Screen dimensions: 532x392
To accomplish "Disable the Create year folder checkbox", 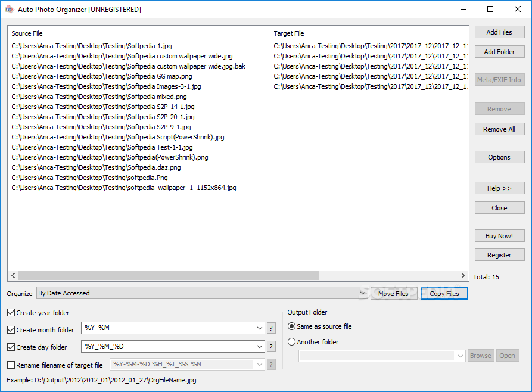I will [10, 312].
